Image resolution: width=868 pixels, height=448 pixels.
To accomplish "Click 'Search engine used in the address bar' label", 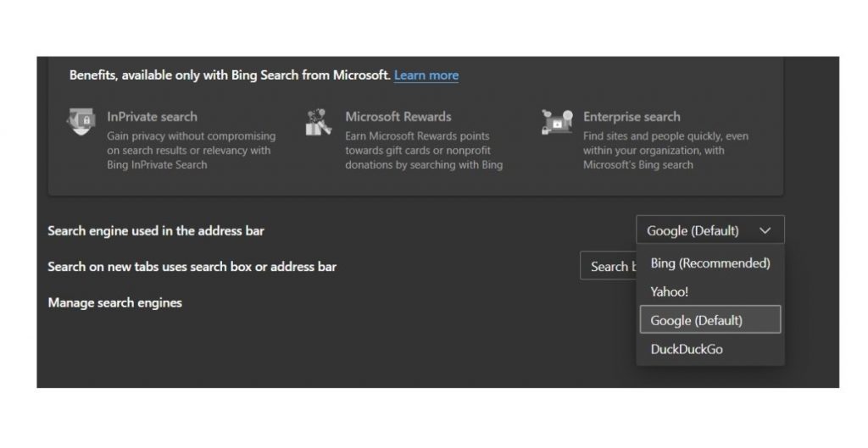I will 161,230.
